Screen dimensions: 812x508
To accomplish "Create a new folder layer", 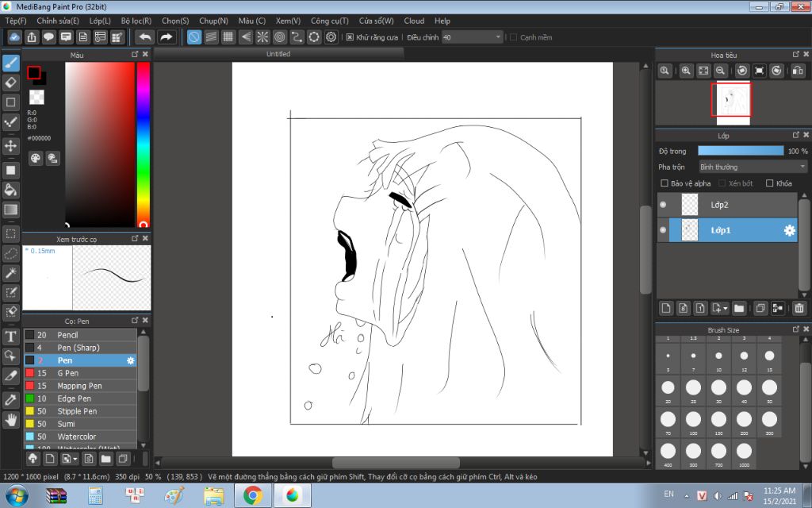I will click(x=739, y=309).
